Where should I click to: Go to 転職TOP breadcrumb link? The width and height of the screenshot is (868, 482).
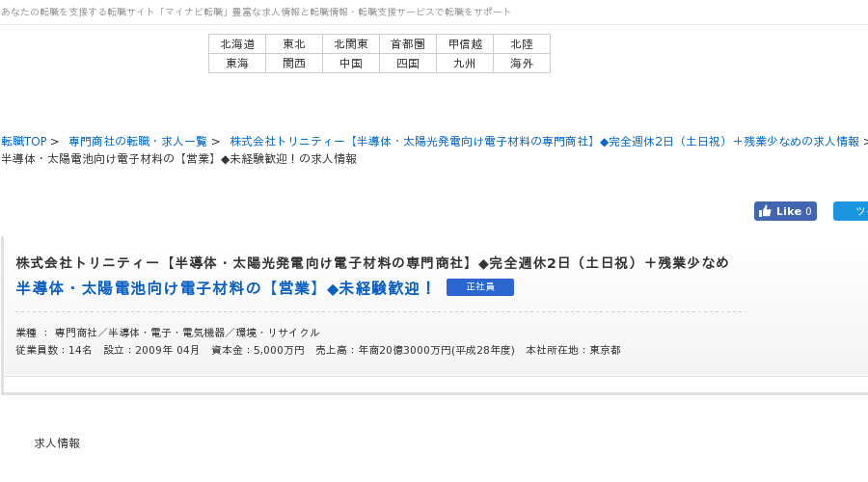(24, 141)
